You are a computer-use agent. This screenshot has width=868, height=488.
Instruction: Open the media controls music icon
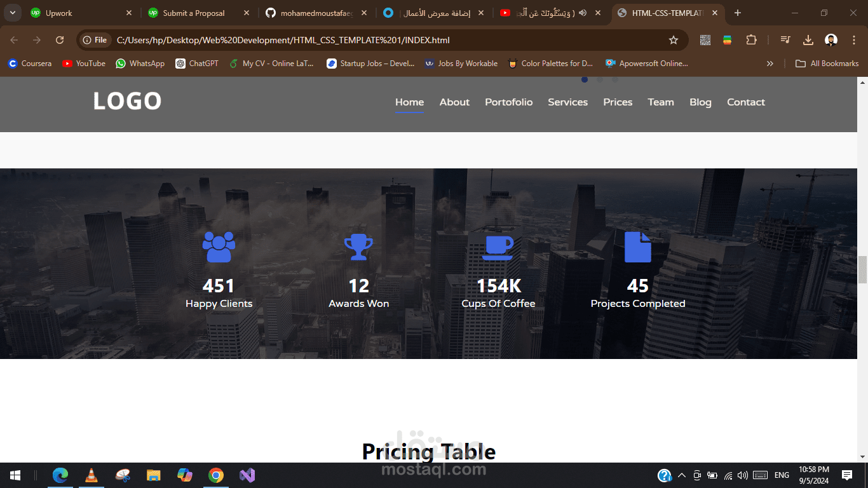tap(785, 40)
